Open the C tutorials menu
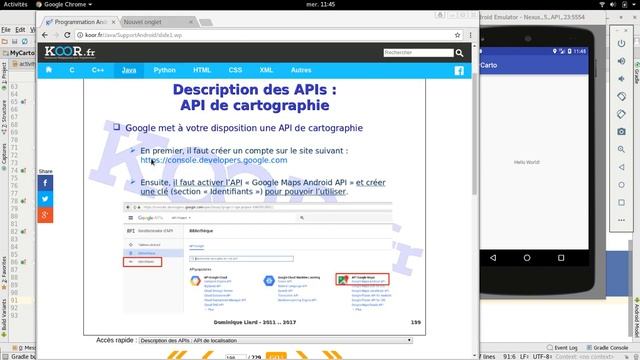This screenshot has height=360, width=640. (72, 70)
